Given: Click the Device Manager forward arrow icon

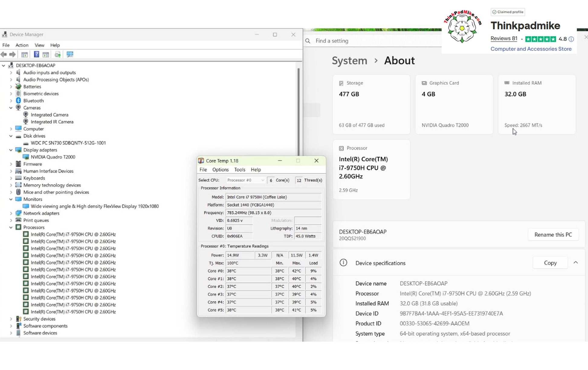Looking at the screenshot, I should tap(12, 54).
